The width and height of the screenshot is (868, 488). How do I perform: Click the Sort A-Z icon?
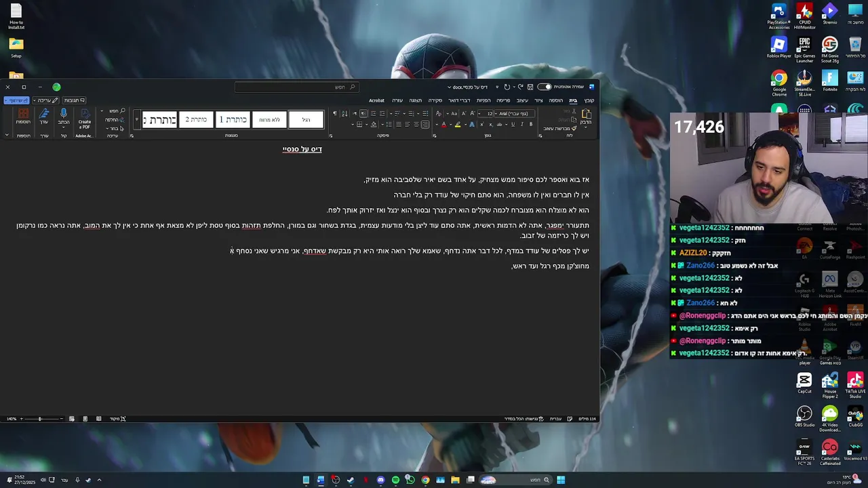[x=344, y=114]
